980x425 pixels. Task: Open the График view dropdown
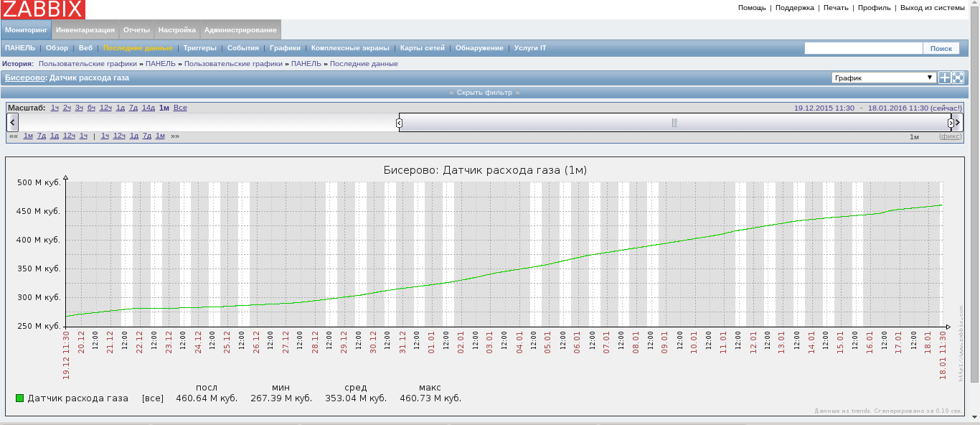point(884,78)
